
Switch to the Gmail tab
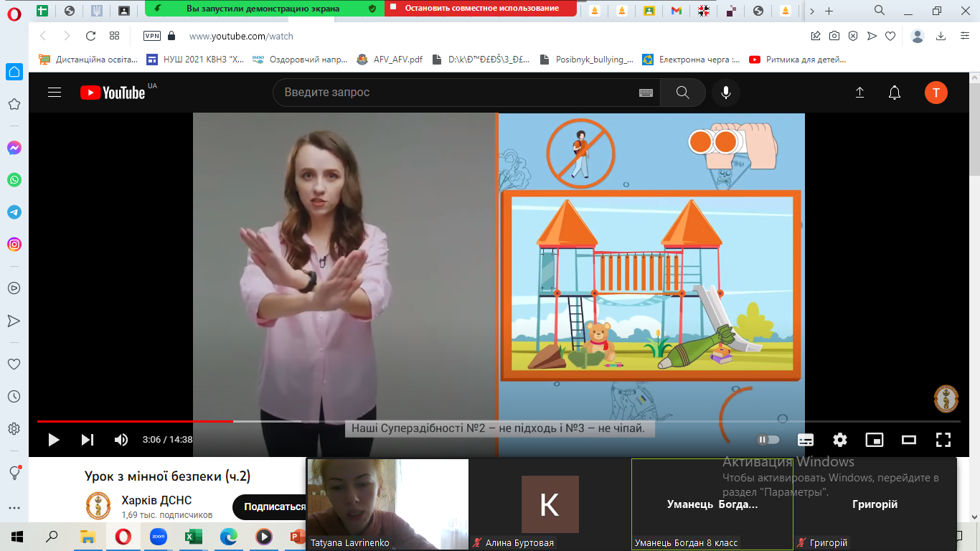[x=676, y=11]
